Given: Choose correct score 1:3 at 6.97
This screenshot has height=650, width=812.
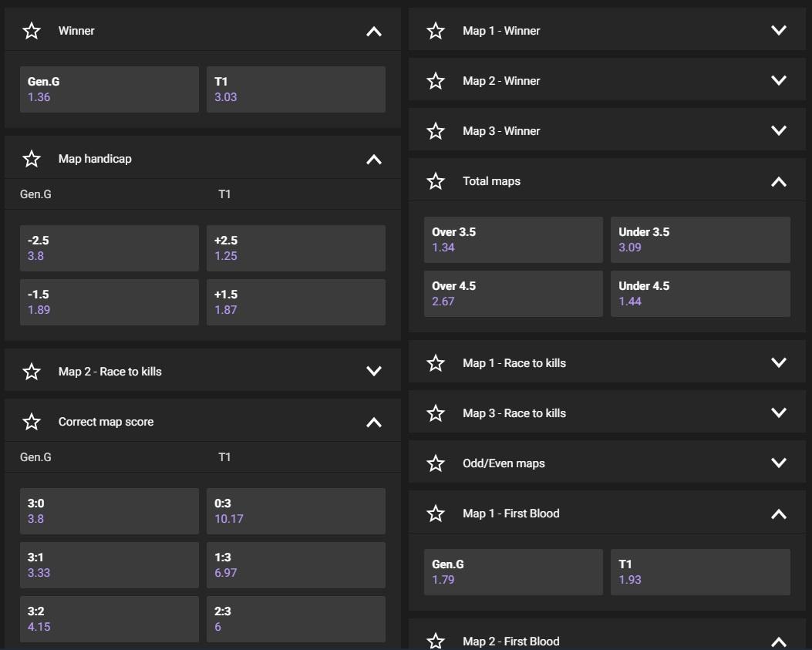Looking at the screenshot, I should pos(295,565).
